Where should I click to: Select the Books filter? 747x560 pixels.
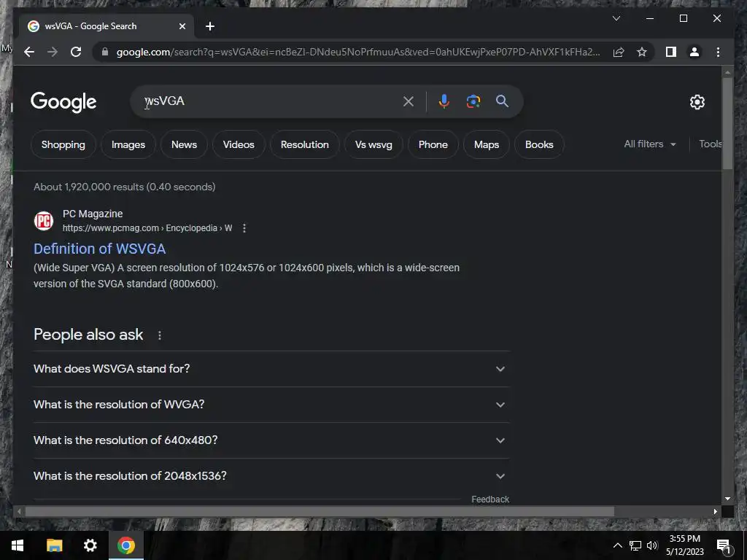click(539, 144)
